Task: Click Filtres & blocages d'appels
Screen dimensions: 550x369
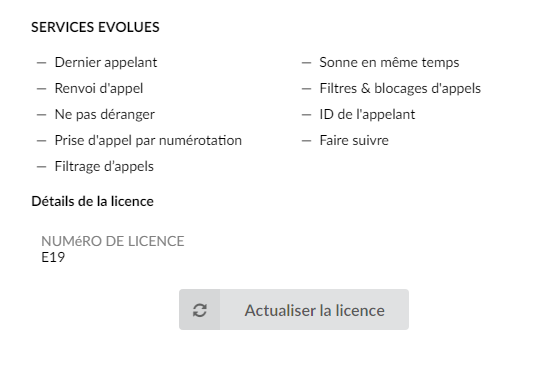Action: coord(400,88)
